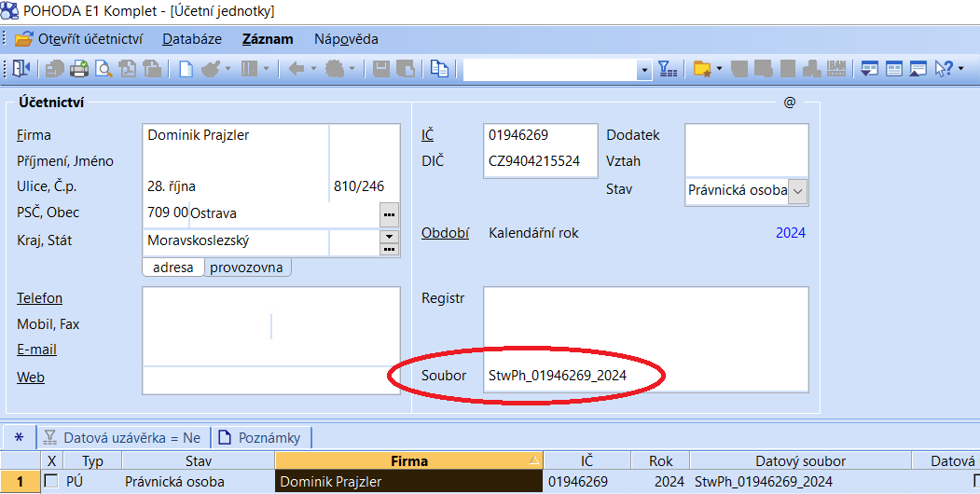The height and width of the screenshot is (494, 980).
Task: Click the Telefon link
Action: pos(39,298)
